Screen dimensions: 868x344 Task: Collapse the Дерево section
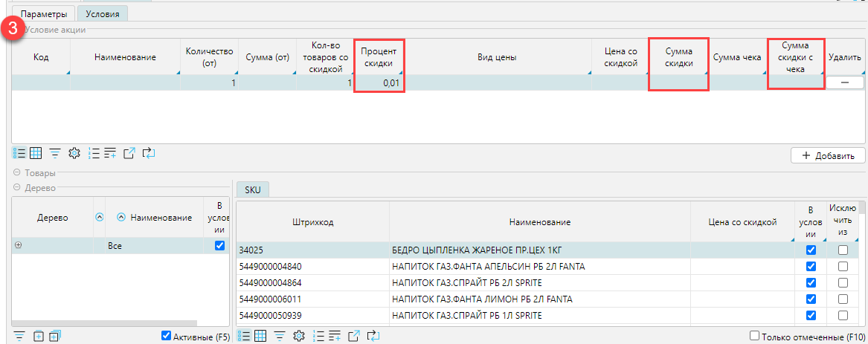18,188
